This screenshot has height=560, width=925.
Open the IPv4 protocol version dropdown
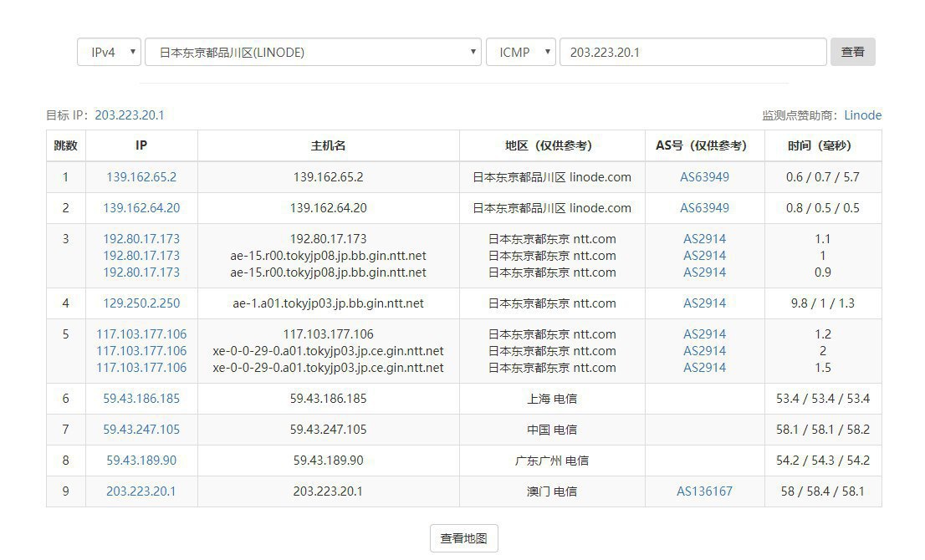pos(109,52)
